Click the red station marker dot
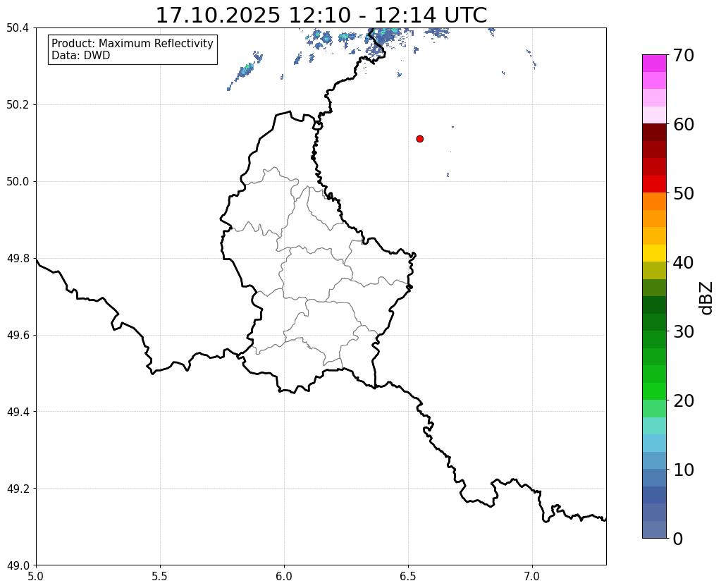The height and width of the screenshot is (588, 721). point(419,139)
